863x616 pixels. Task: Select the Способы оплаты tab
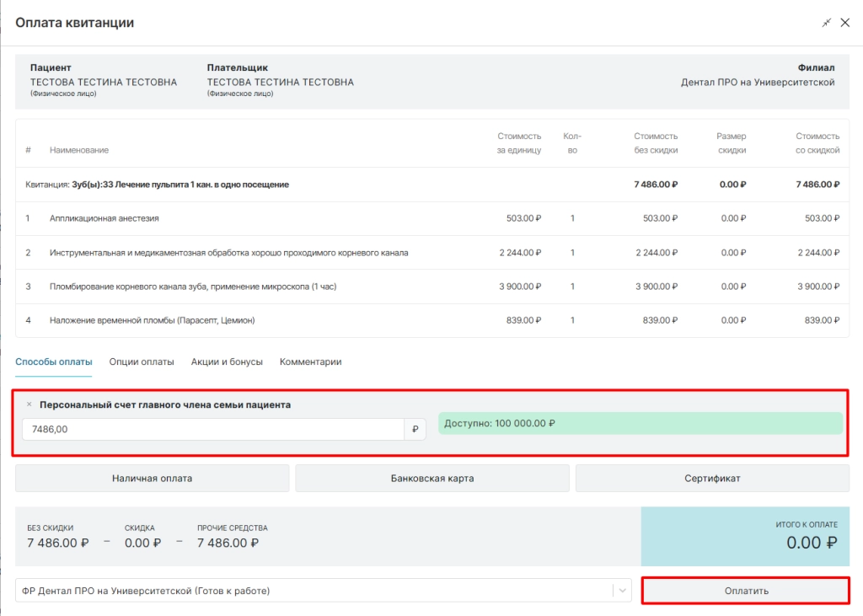(x=53, y=362)
